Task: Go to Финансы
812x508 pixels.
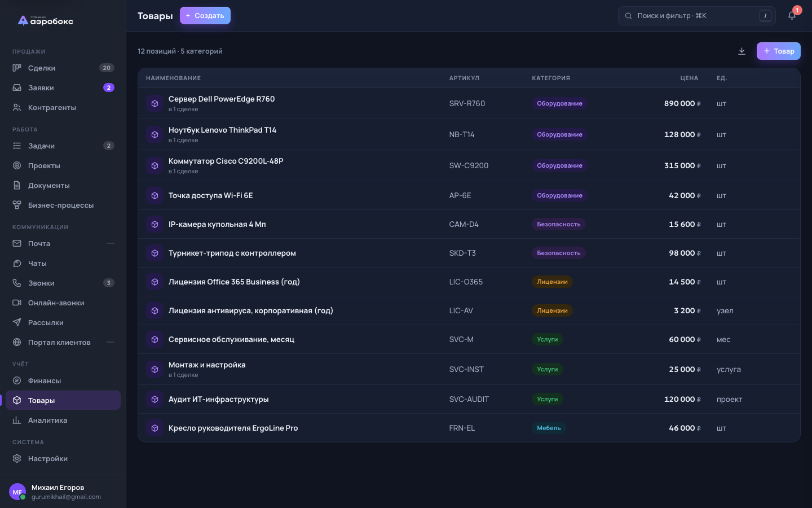Action: pos(63,380)
